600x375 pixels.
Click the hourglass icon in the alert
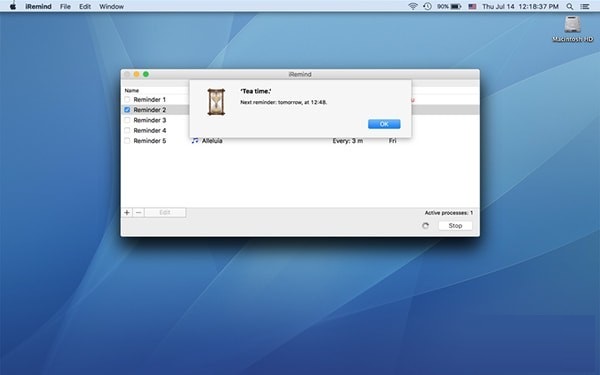point(216,102)
